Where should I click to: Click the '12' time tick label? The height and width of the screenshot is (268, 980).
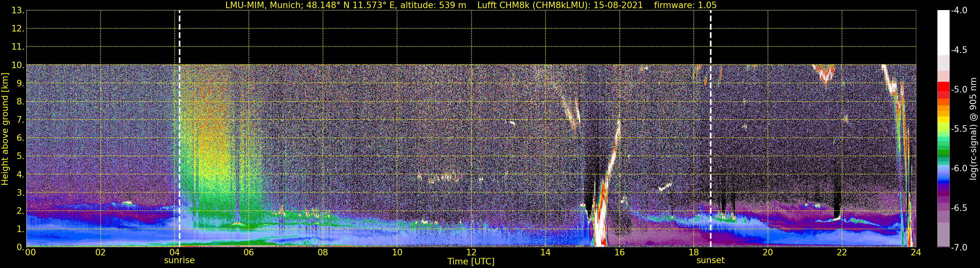(471, 252)
